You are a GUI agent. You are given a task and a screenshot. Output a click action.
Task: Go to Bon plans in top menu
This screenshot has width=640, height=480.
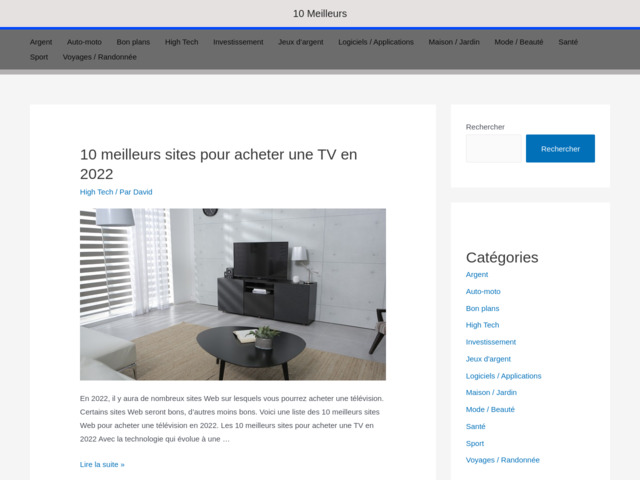pyautogui.click(x=133, y=42)
